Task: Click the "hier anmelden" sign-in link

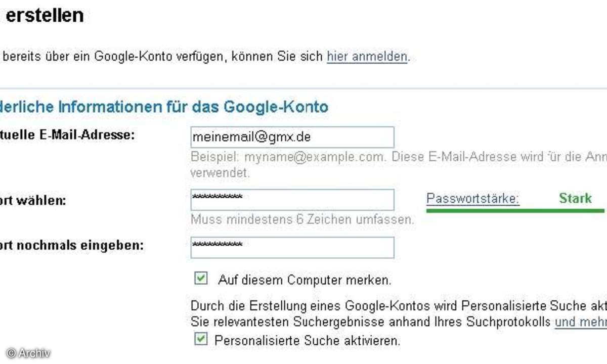Action: point(367,57)
